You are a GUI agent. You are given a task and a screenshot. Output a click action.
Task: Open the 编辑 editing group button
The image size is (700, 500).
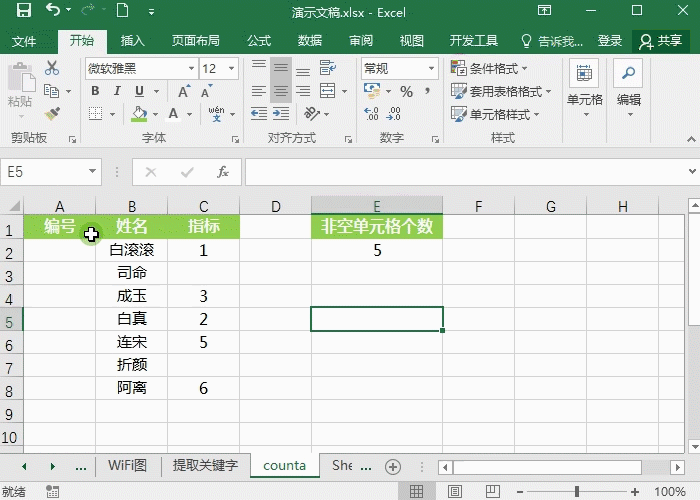click(629, 88)
